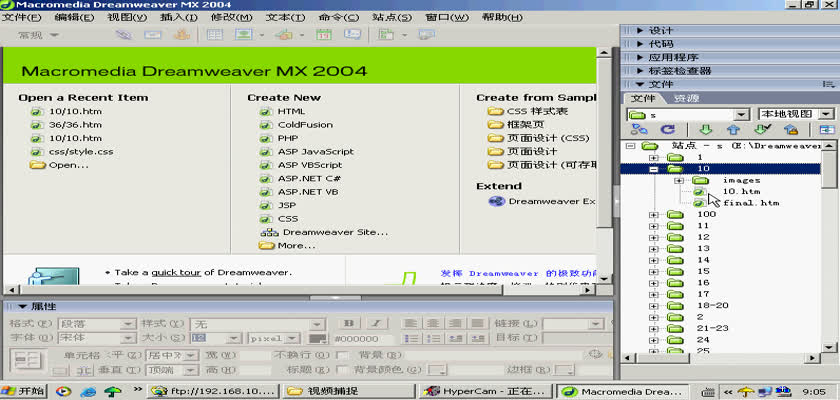This screenshot has height=400, width=840.
Task: Expand the images folder node
Action: pos(679,180)
